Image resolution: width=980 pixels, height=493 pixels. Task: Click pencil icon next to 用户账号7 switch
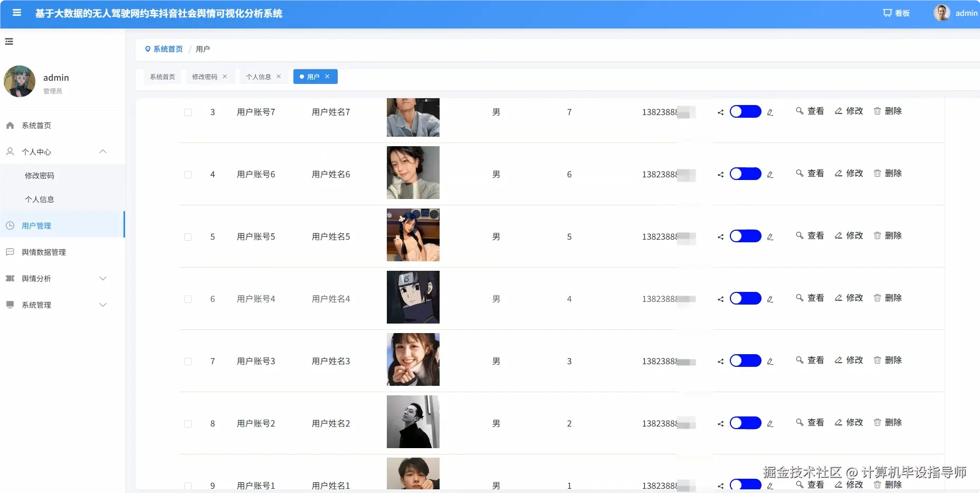tap(770, 112)
